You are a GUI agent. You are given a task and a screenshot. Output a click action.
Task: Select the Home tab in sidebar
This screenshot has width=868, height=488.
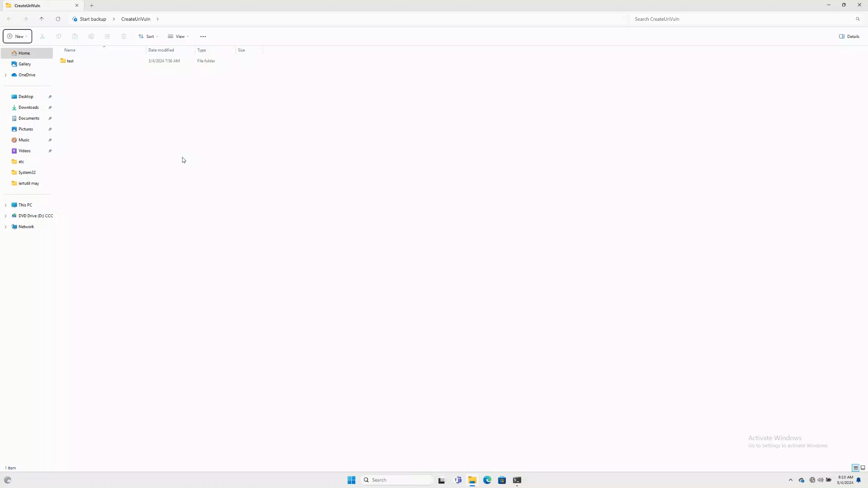tap(24, 53)
